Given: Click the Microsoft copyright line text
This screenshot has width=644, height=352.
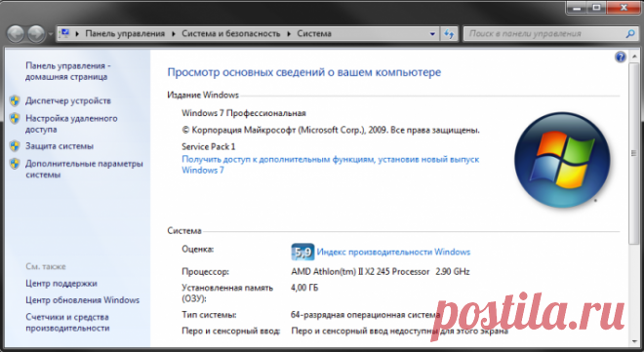Looking at the screenshot, I should [x=331, y=130].
